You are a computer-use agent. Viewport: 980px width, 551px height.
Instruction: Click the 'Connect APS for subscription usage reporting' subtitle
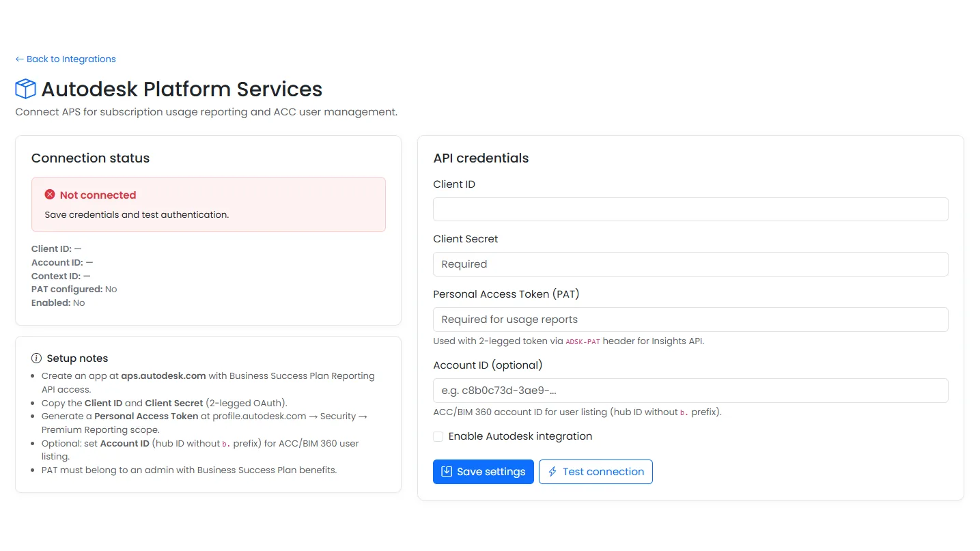[x=206, y=111]
